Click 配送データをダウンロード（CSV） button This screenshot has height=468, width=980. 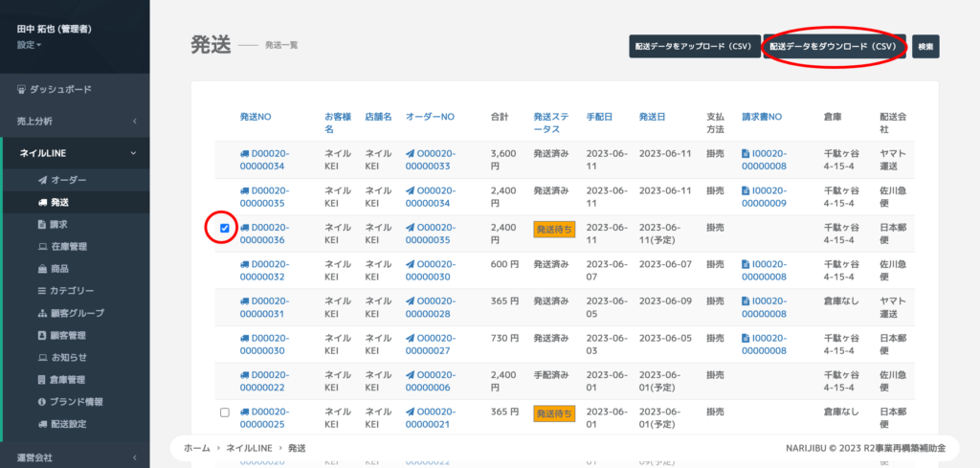coord(834,46)
